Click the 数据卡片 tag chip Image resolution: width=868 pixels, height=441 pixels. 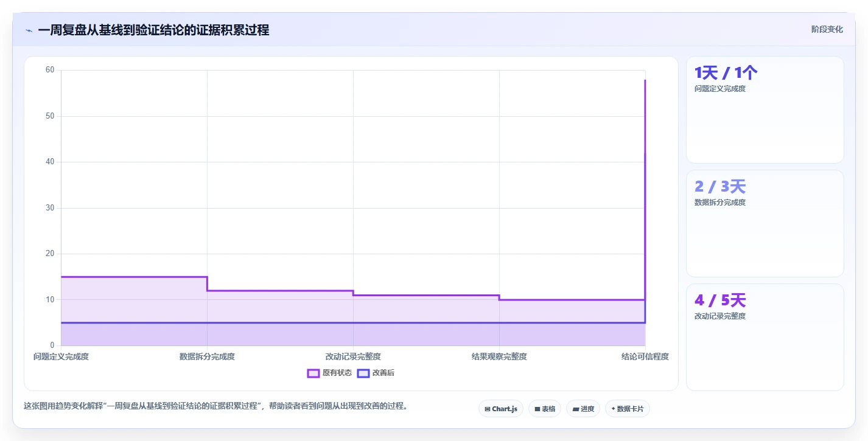628,409
